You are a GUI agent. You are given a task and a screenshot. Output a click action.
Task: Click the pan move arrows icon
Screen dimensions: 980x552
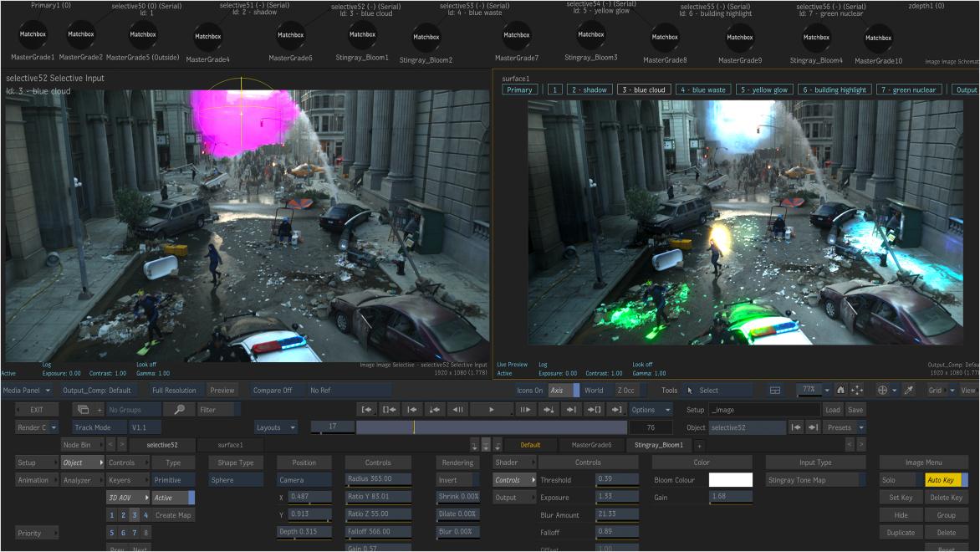point(857,390)
